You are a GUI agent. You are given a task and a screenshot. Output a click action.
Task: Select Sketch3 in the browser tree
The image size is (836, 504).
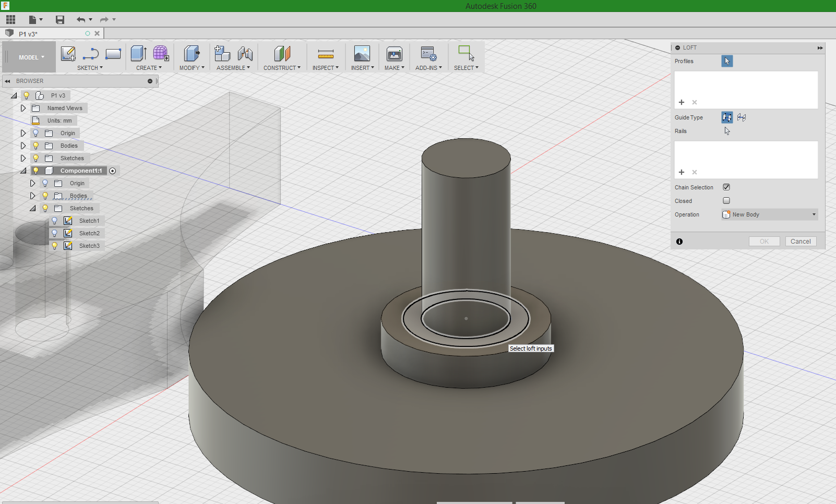[x=89, y=246]
